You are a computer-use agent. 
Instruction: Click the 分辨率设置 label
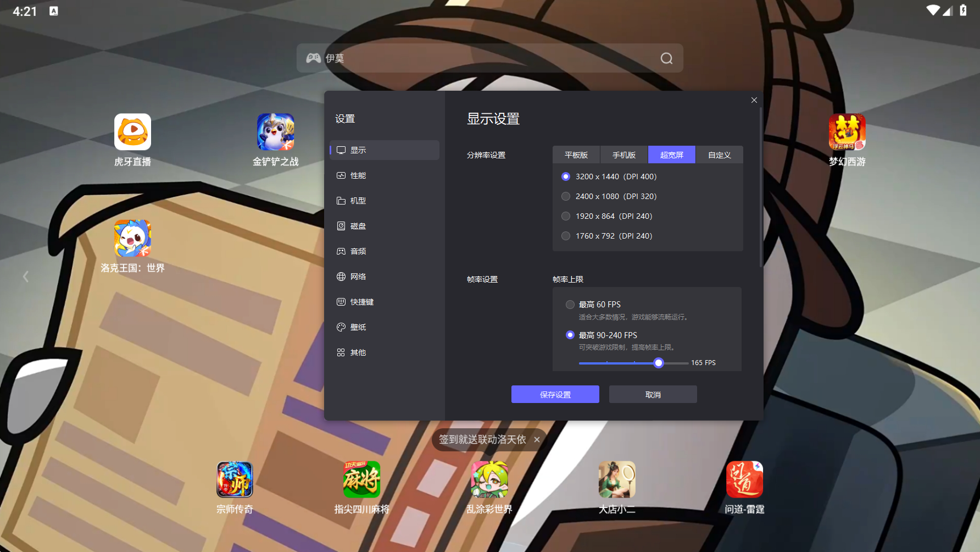[x=486, y=155]
